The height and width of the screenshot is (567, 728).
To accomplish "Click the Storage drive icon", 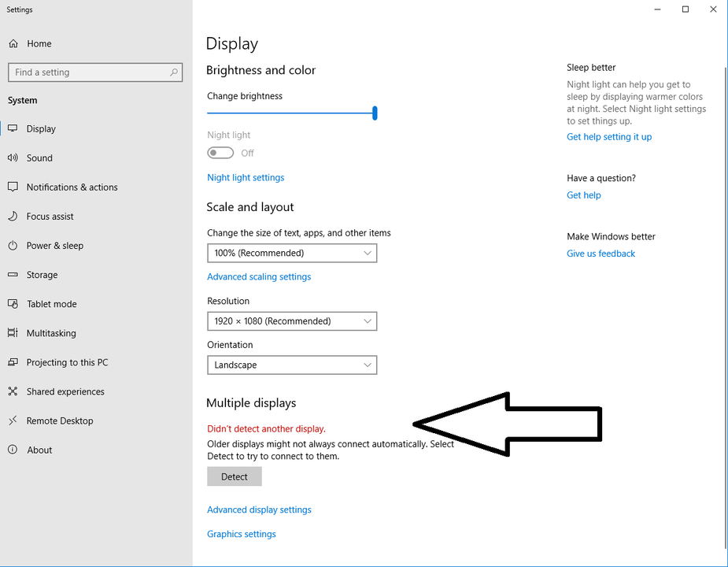I will point(13,275).
